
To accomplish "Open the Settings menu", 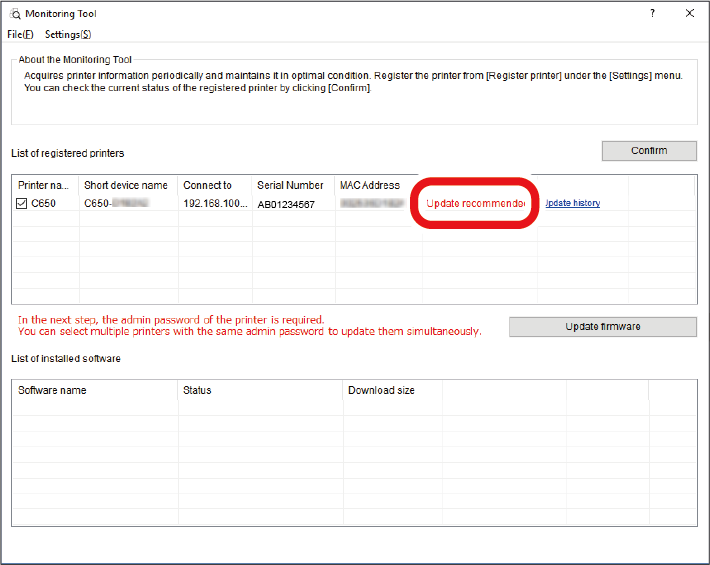I will tap(68, 34).
